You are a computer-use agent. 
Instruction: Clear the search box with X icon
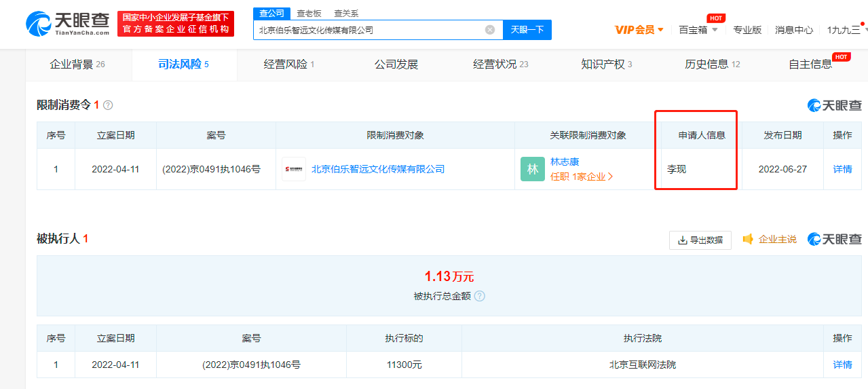click(490, 30)
